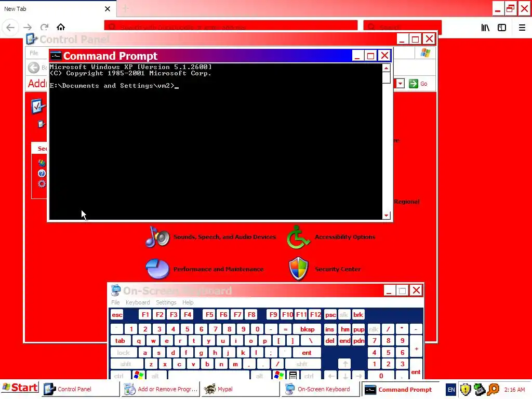Click gear icon in See Also panel
Viewport: 532px width, 399px height.
pos(42,183)
